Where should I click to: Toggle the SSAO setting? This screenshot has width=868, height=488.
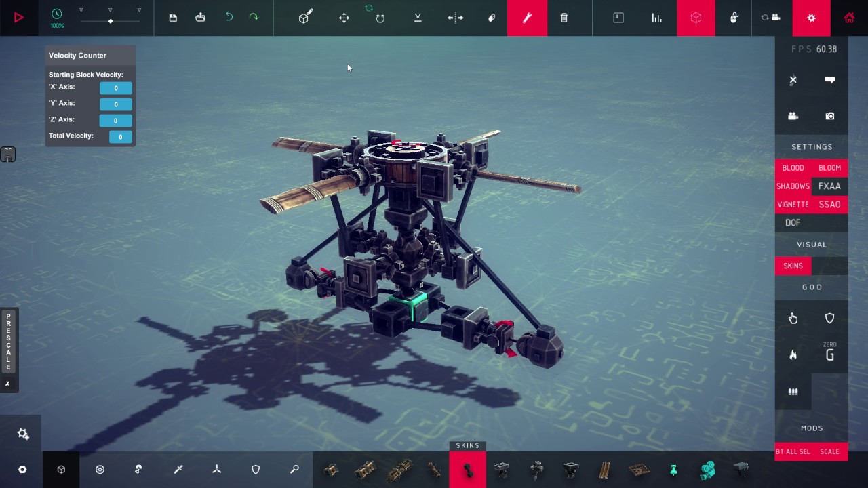(829, 205)
